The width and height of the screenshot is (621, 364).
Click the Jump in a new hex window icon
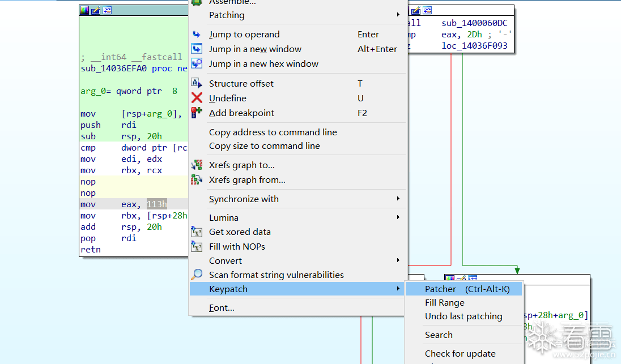(x=197, y=64)
